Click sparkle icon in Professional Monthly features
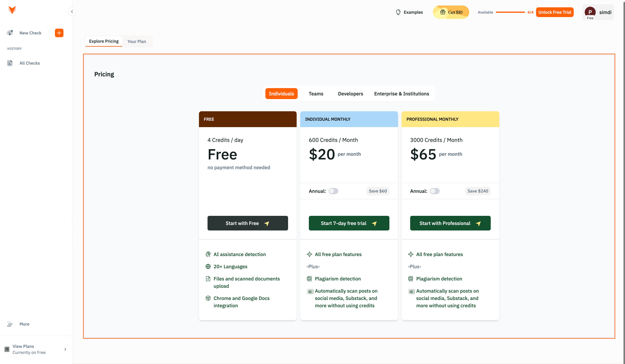 click(x=411, y=254)
